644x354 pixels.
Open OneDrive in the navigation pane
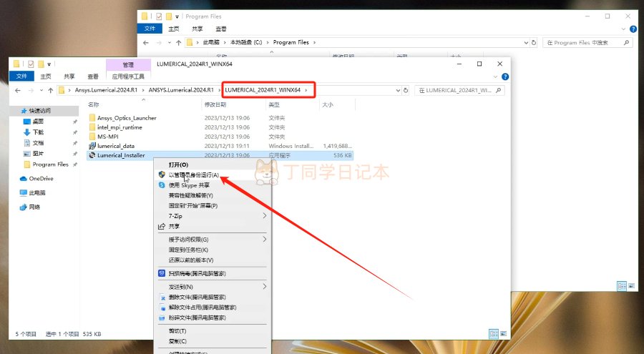click(x=40, y=178)
